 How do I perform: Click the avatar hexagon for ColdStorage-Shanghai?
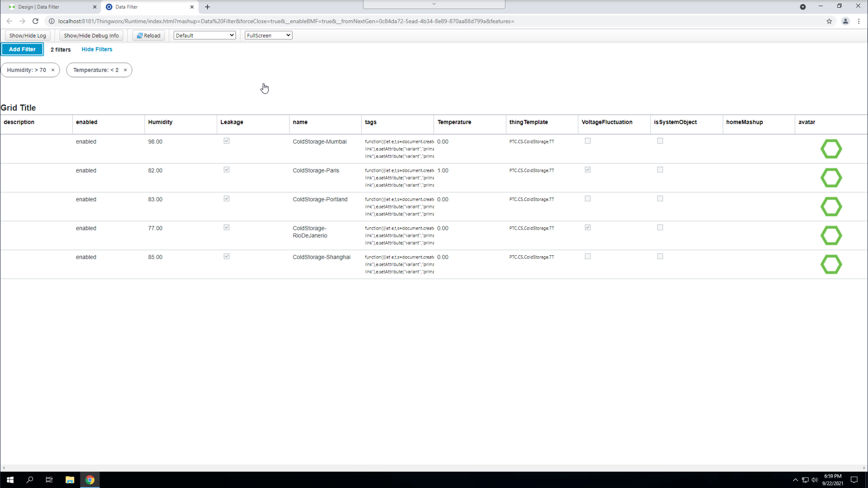click(x=831, y=265)
